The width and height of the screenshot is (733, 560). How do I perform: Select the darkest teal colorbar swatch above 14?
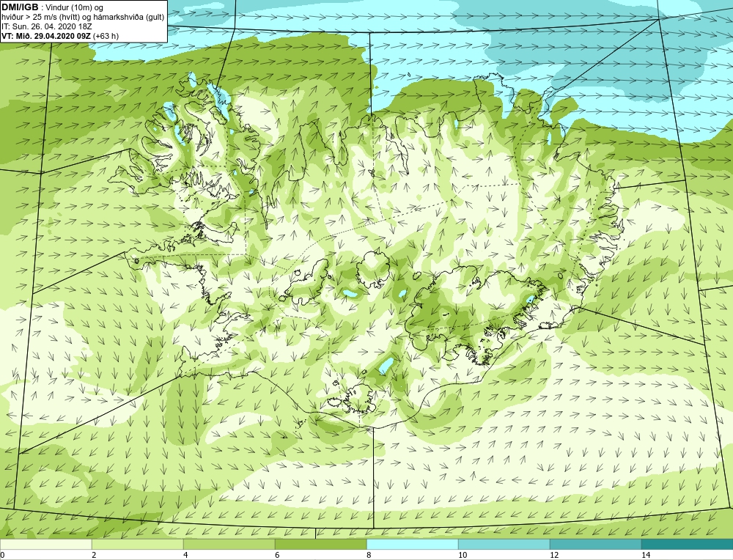tap(688, 544)
